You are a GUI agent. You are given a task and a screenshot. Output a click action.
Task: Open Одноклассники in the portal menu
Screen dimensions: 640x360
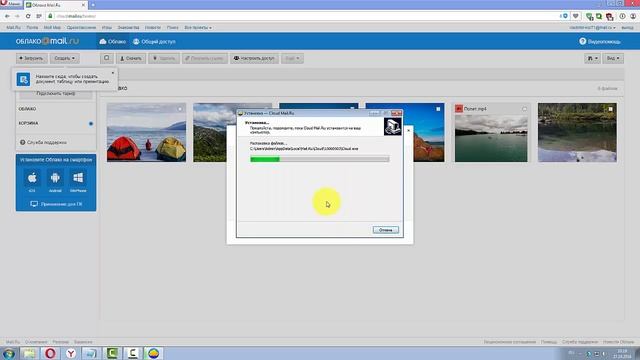pos(81,27)
